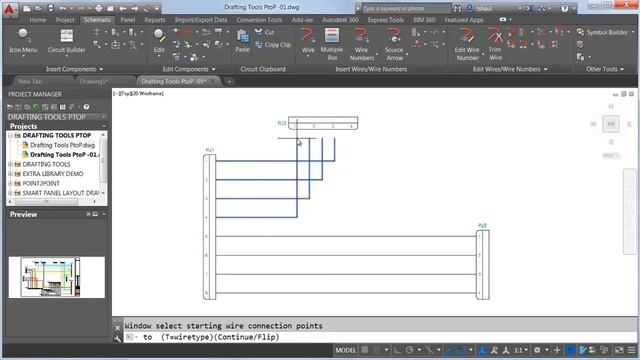640x360 pixels.
Task: Click the Wire Numbers tool
Action: 361,44
